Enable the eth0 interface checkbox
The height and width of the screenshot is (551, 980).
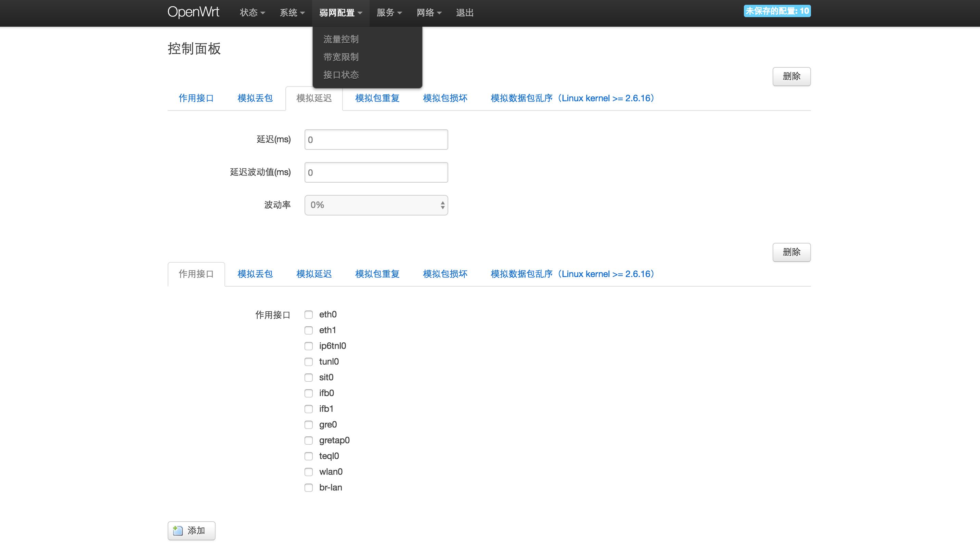coord(309,314)
